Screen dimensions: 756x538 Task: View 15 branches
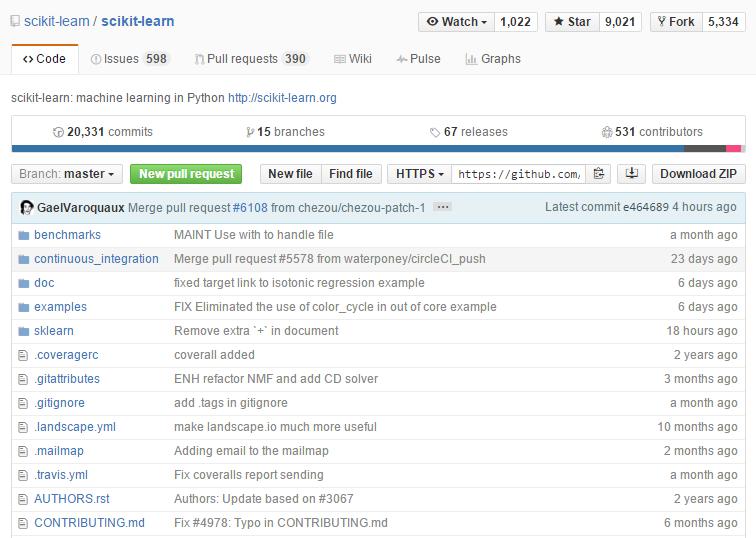point(285,132)
